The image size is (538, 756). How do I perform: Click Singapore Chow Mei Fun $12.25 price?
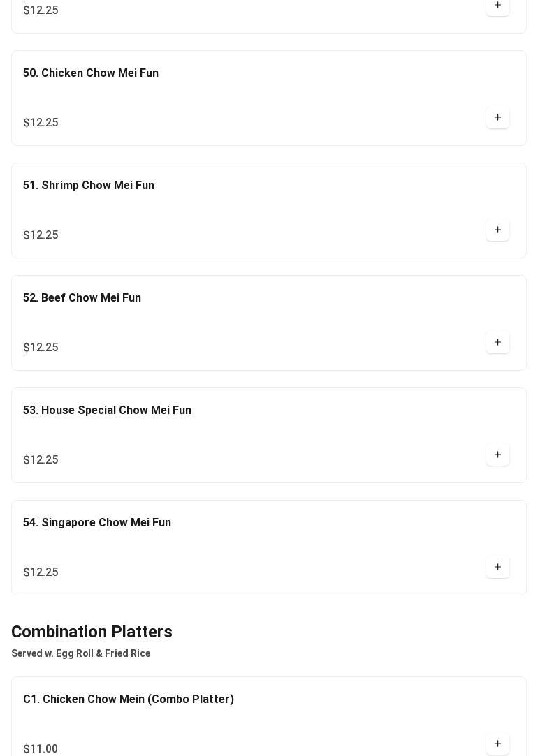point(41,572)
